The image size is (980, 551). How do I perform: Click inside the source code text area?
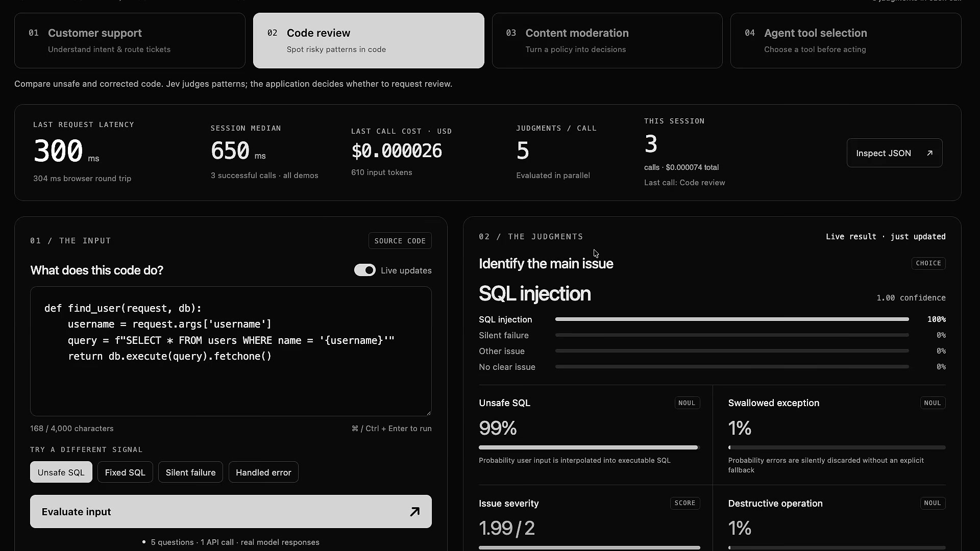pyautogui.click(x=231, y=351)
